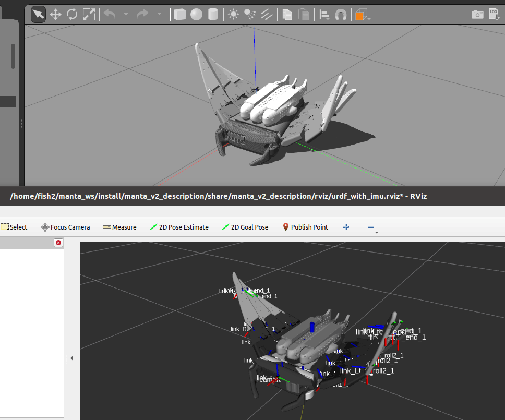Choose the Measure tool in RViz
The height and width of the screenshot is (420, 505).
pos(119,227)
